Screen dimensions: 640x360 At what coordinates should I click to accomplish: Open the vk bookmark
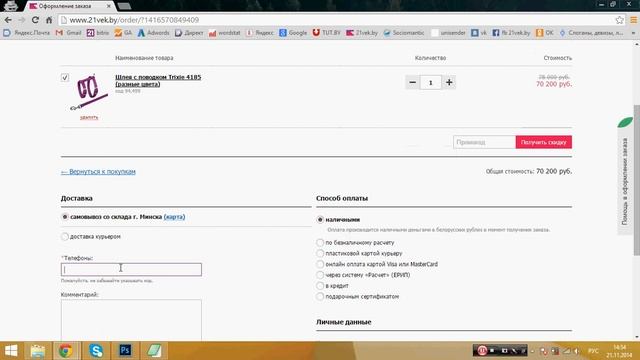(479, 33)
